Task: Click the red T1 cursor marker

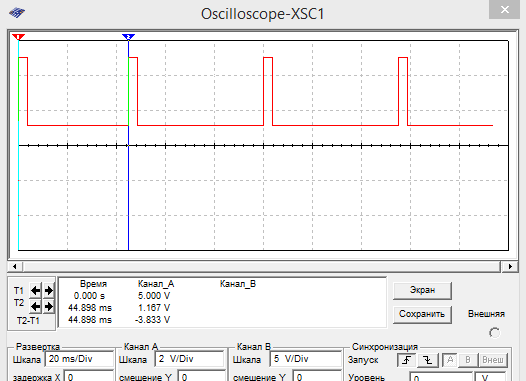Action: point(18,37)
